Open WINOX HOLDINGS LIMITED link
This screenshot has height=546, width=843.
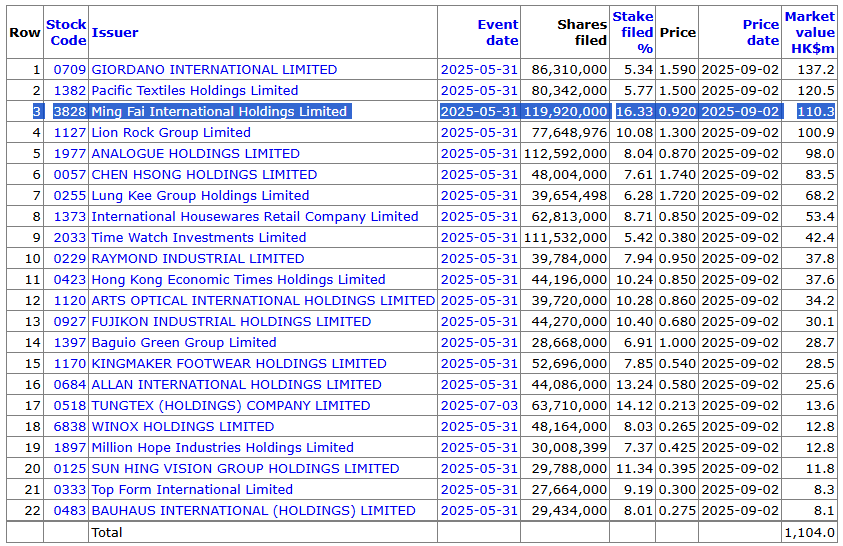coord(183,426)
